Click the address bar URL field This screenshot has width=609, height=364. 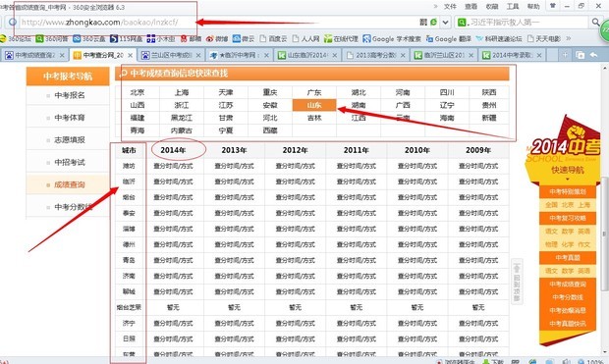click(217, 23)
